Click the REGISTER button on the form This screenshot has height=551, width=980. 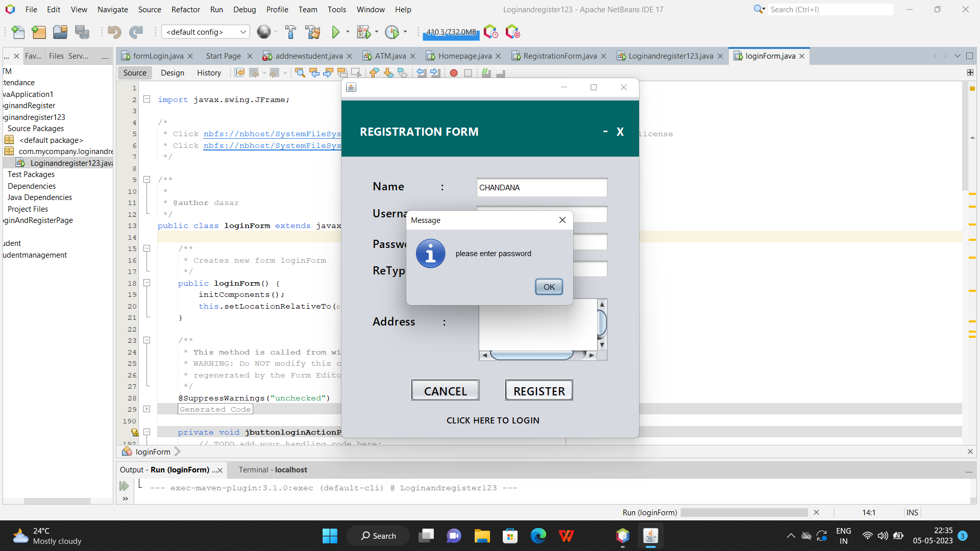click(x=538, y=390)
